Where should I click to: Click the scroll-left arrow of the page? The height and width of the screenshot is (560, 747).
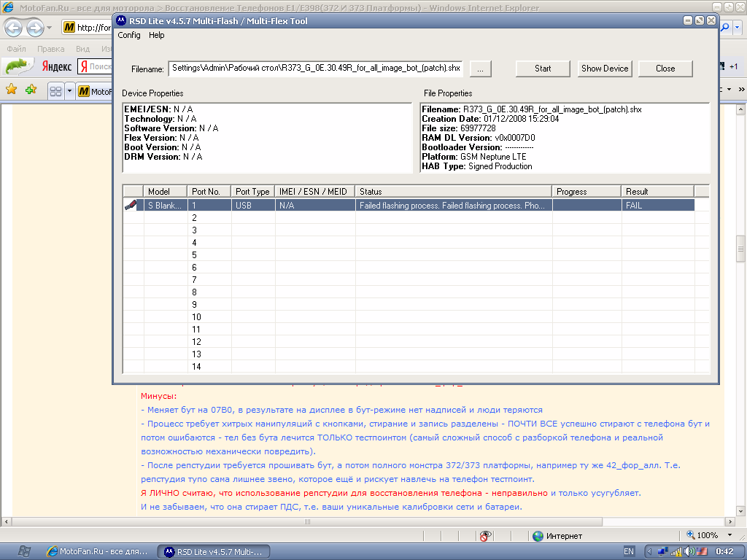point(6,521)
